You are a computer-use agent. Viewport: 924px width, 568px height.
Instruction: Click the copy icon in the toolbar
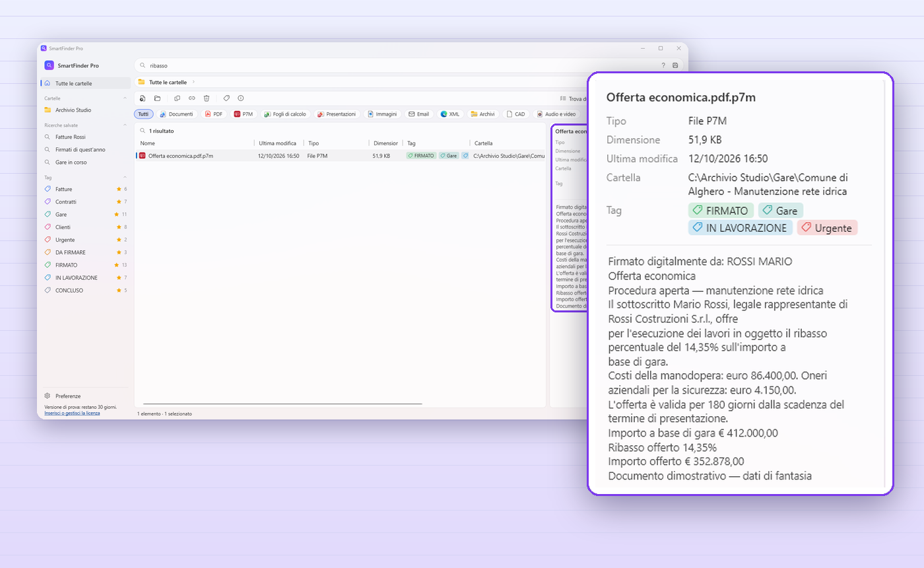click(x=177, y=98)
